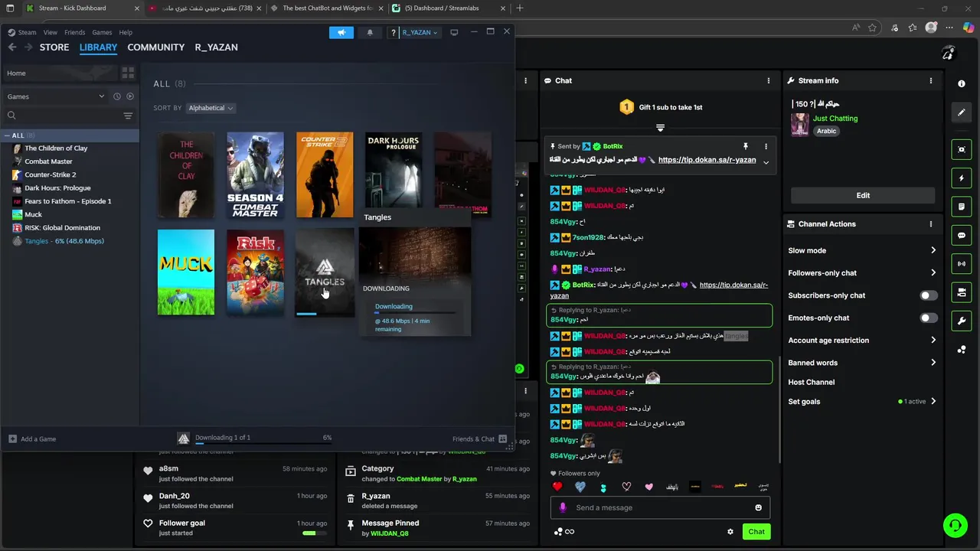Click the Send a message input field
The height and width of the screenshot is (551, 980).
[x=660, y=507]
